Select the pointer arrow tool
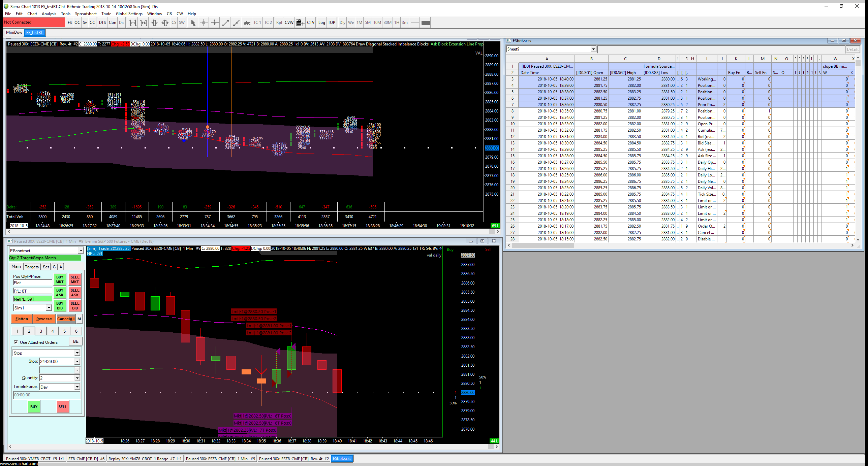The height and width of the screenshot is (466, 868). (x=193, y=23)
